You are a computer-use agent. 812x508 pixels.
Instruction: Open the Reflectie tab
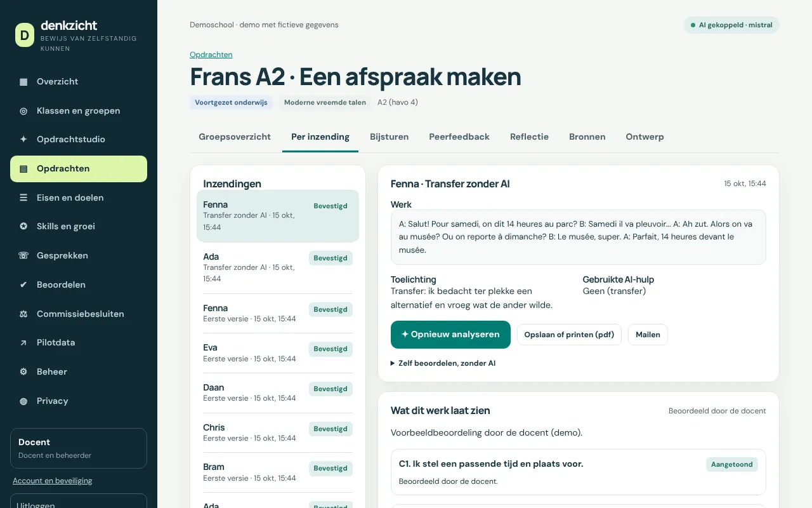(x=529, y=137)
